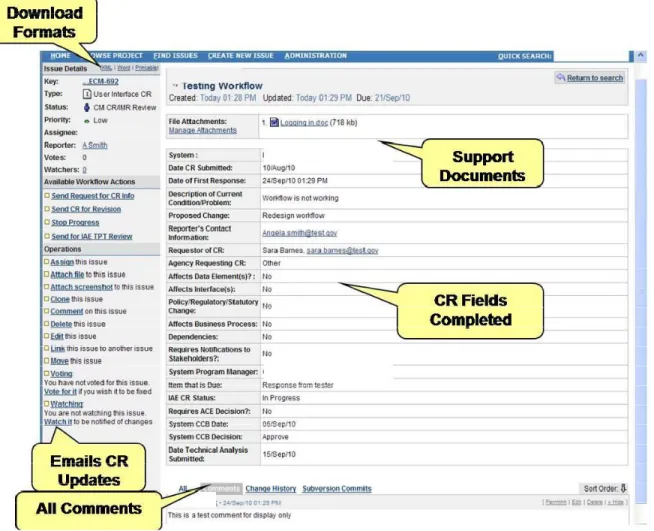654x531 pixels.
Task: Click Delete on the test comment
Action: coord(594,502)
